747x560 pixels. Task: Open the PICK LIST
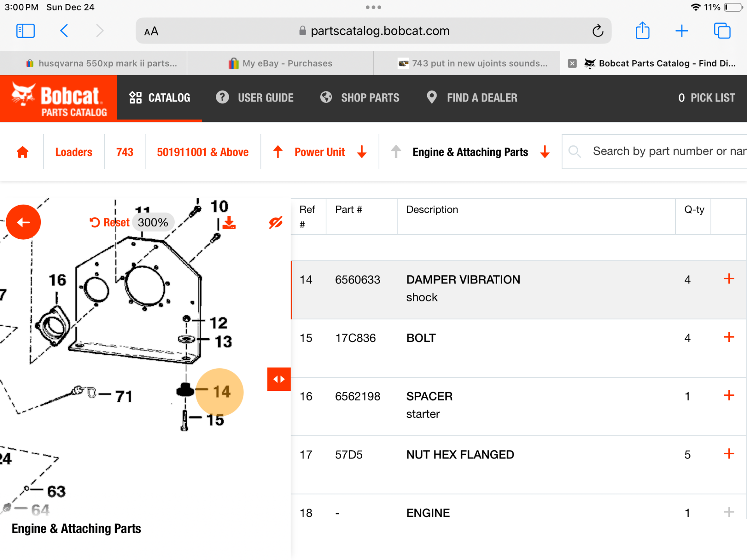click(x=707, y=98)
